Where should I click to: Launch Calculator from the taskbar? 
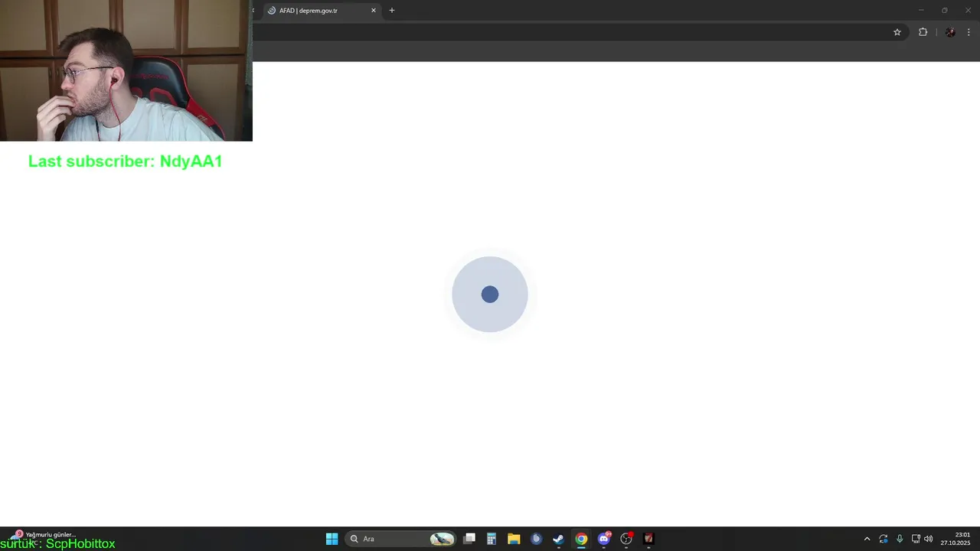(492, 539)
